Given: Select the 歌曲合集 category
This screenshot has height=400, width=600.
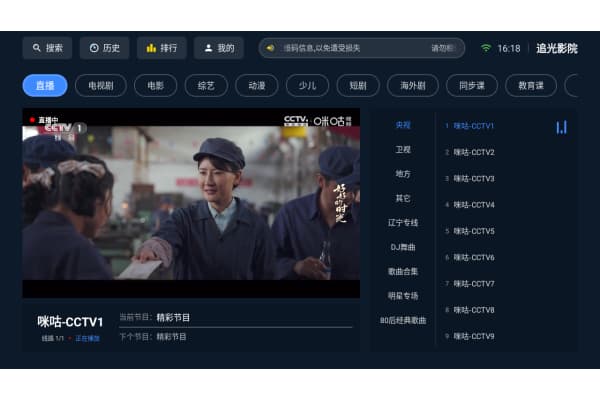Looking at the screenshot, I should click(403, 271).
